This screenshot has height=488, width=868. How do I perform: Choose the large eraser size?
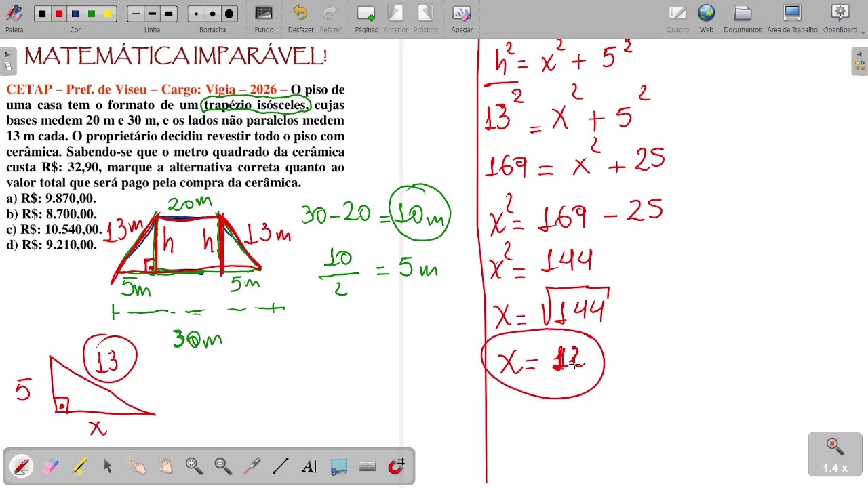point(229,14)
